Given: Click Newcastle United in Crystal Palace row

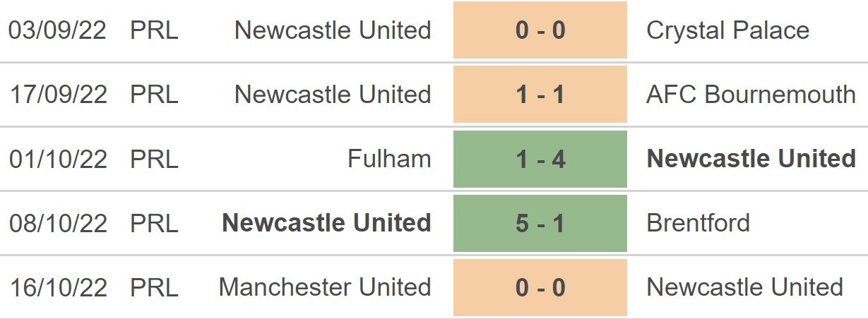Looking at the screenshot, I should (x=333, y=30).
